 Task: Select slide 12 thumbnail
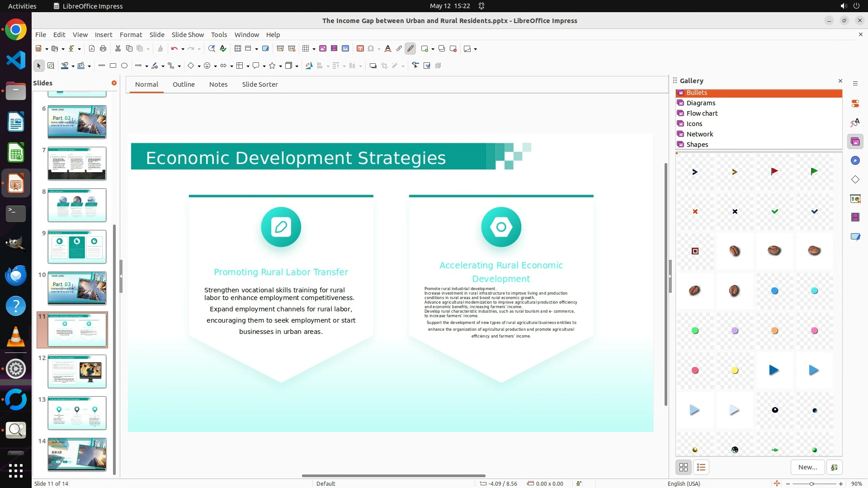click(77, 371)
